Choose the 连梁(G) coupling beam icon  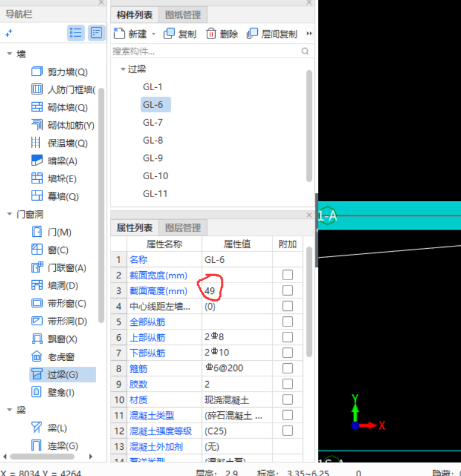tap(36, 446)
